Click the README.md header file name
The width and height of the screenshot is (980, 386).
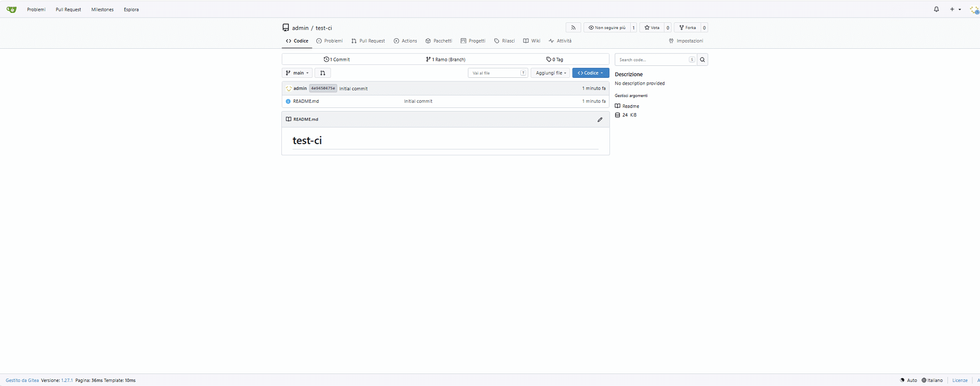tap(306, 119)
